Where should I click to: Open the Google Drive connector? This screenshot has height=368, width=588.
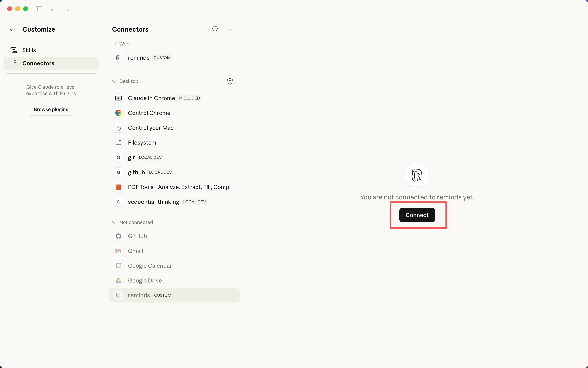click(x=145, y=280)
